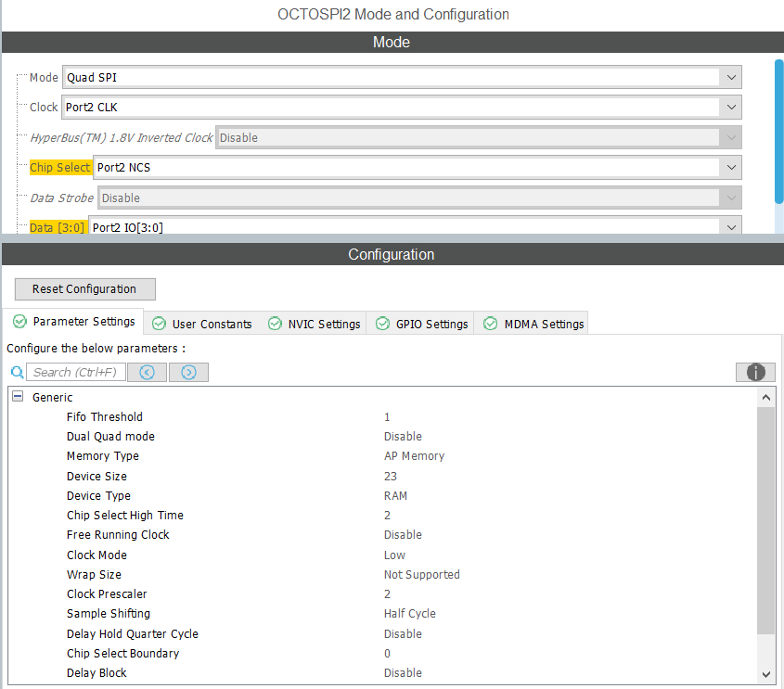Select Free Running Clock Disable value
The image size is (784, 689).
click(403, 535)
